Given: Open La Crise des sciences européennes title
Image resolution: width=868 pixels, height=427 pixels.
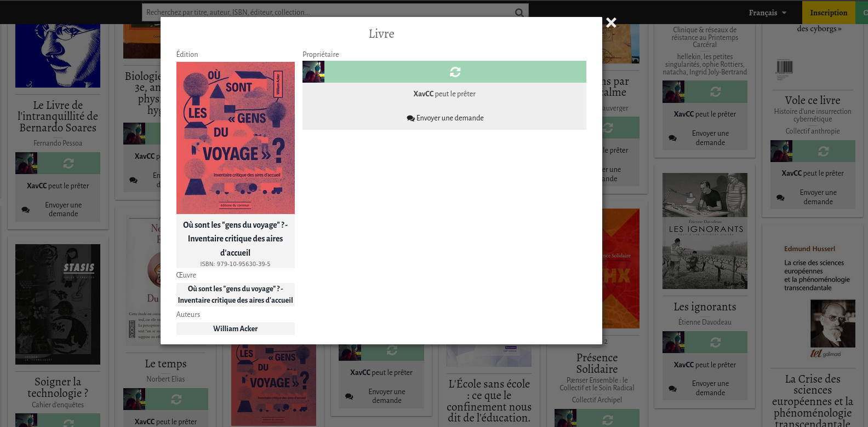Looking at the screenshot, I should [813, 401].
